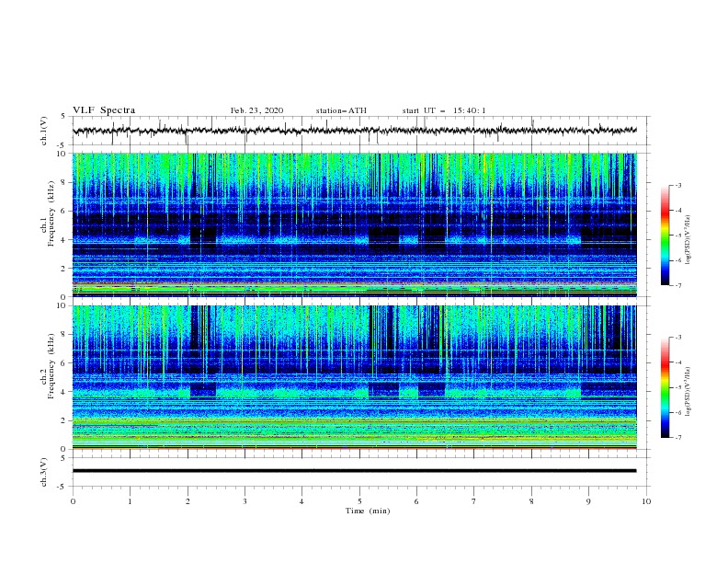The image size is (728, 563).
Task: Click the ch.1 voltage waveform trace
Action: coord(354,131)
